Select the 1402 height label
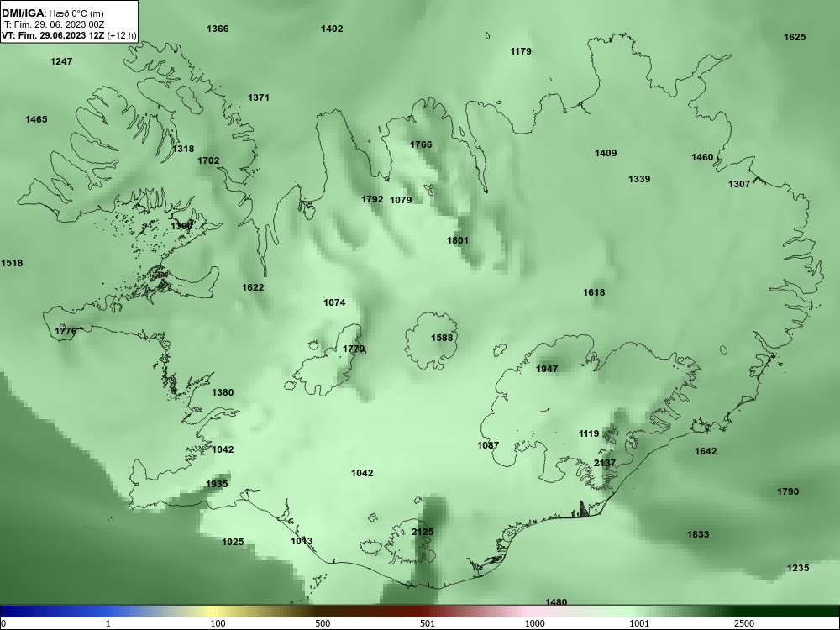This screenshot has width=840, height=630. [332, 29]
